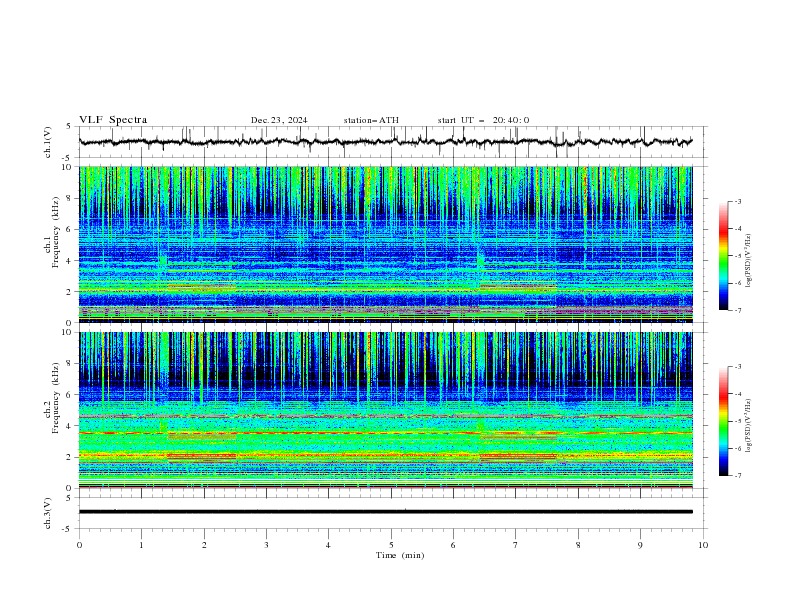Click the "-3" label on ch.1 colorbar

coord(738,201)
